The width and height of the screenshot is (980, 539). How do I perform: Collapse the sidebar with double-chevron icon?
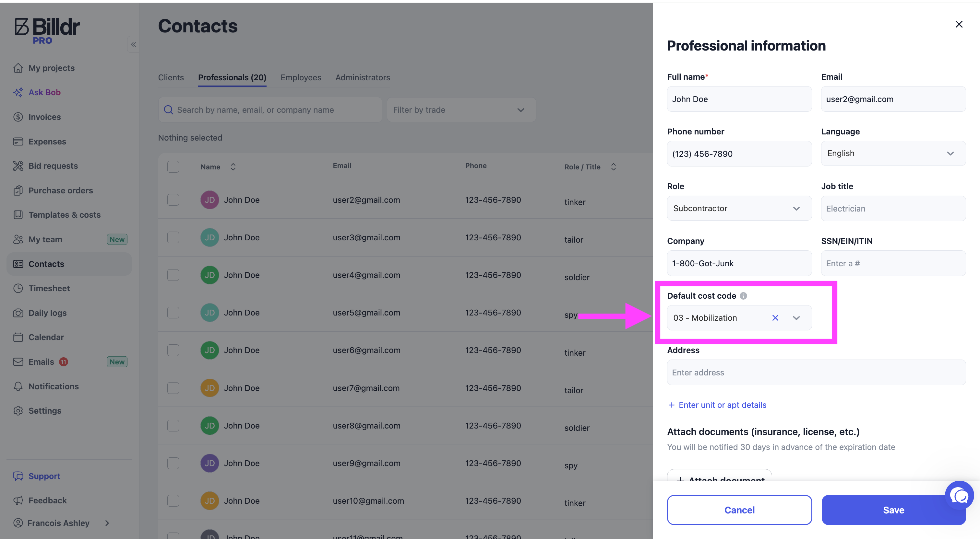[133, 44]
